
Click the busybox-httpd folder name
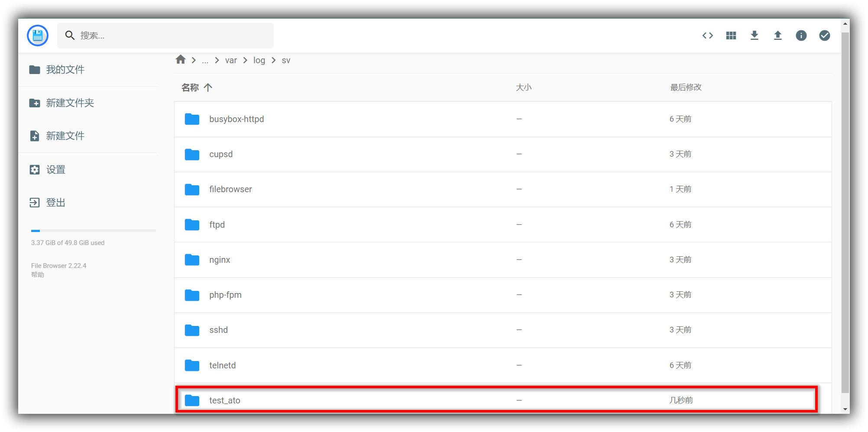(x=236, y=119)
